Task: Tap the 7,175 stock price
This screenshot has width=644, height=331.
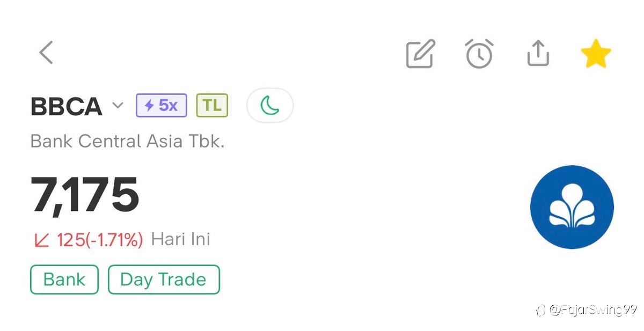Action: coord(85,195)
